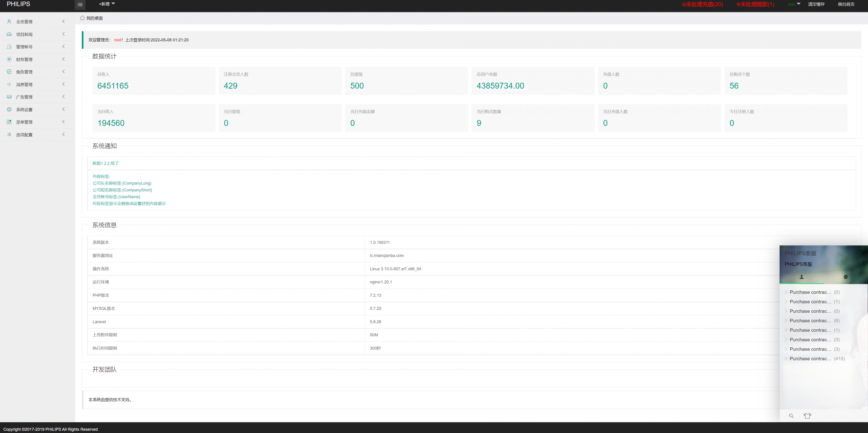Switch to chat messages bubble tab
The image size is (868, 433).
pos(845,277)
